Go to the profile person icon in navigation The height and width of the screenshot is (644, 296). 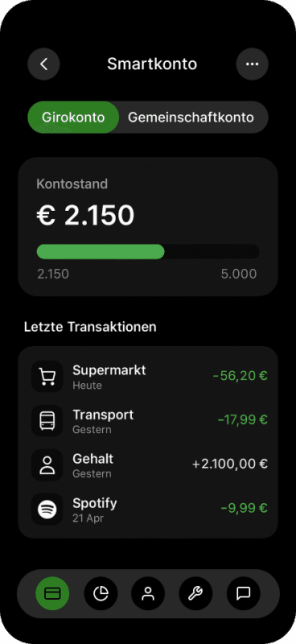coord(148,593)
